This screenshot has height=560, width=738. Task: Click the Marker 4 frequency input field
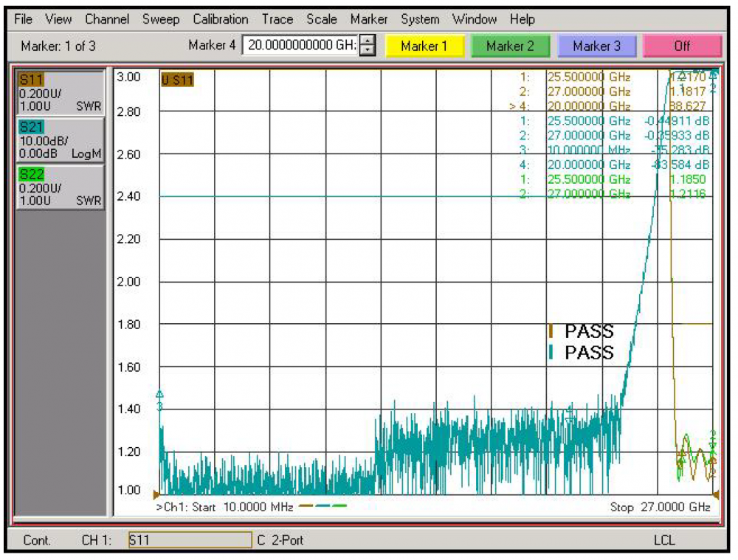pyautogui.click(x=301, y=46)
